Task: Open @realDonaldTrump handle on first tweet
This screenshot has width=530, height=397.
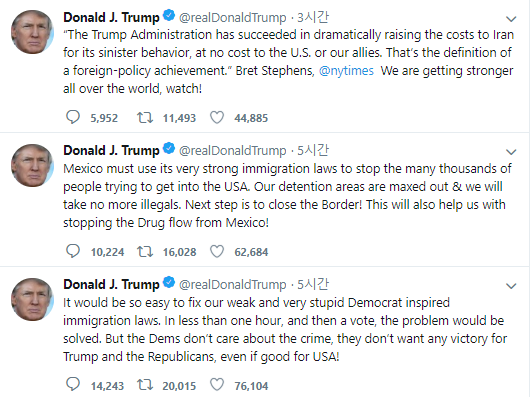Action: pos(232,18)
